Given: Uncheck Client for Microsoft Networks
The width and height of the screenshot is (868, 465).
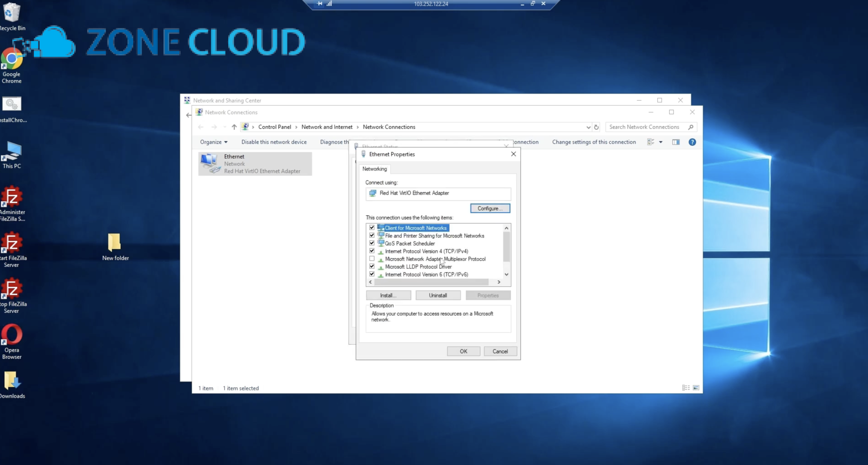Looking at the screenshot, I should [372, 227].
